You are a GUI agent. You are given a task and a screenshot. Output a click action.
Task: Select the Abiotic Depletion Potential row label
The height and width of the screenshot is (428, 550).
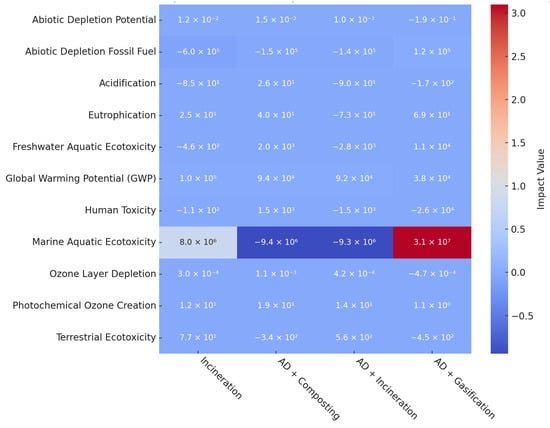[x=94, y=20]
